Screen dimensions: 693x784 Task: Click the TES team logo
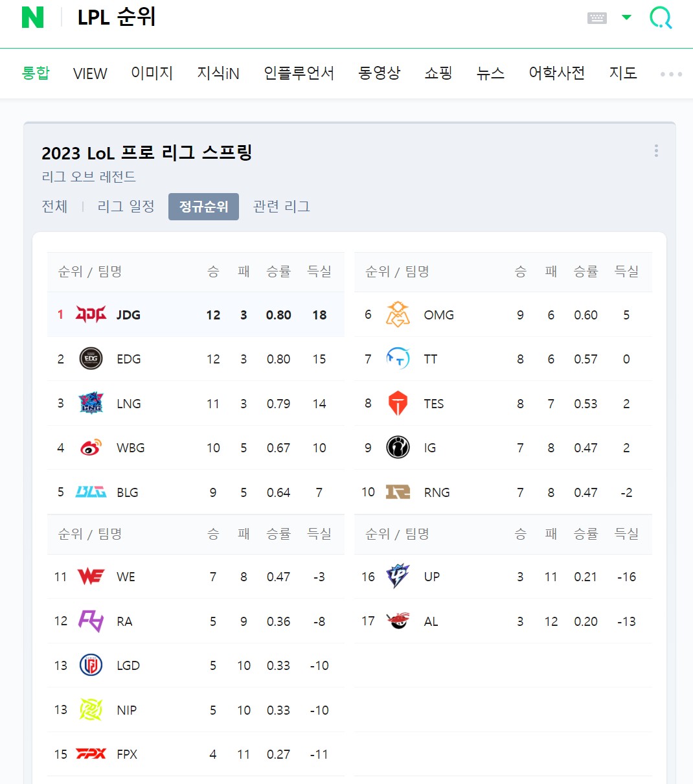coord(398,404)
